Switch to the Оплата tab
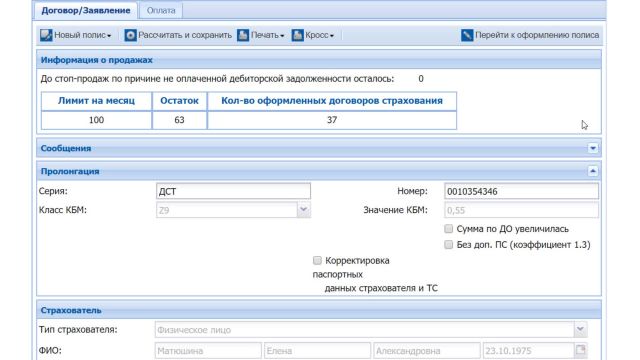The height and width of the screenshot is (360, 640). (161, 11)
